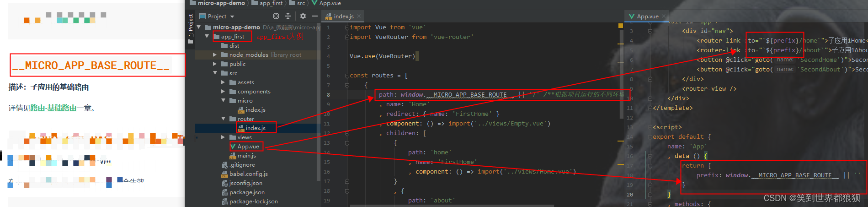Fold the block starting at line 18

pos(347,191)
